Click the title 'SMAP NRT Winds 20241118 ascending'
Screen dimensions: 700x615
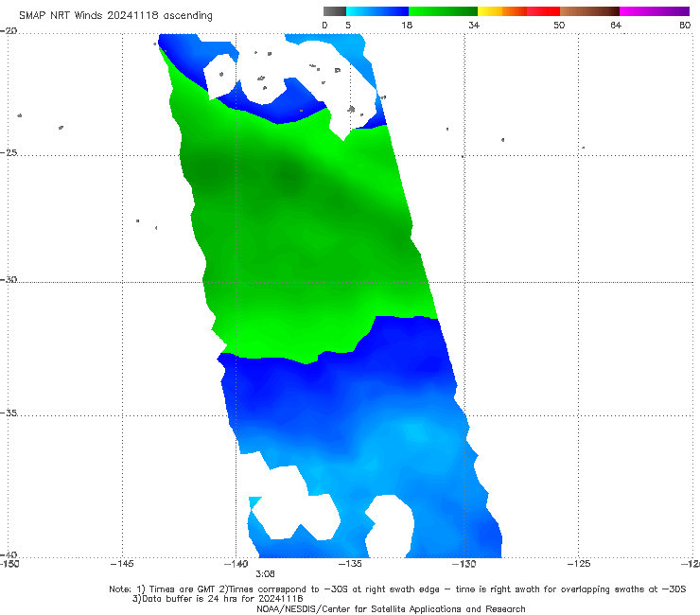tap(115, 15)
